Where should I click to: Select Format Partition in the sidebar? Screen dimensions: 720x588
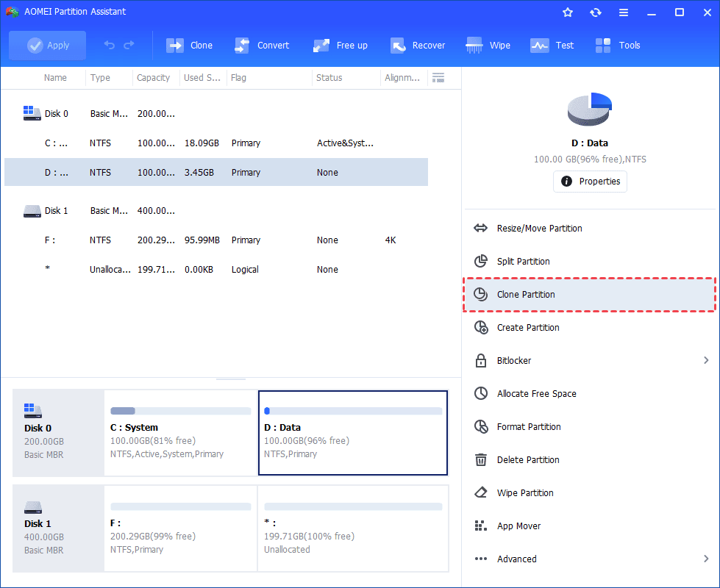coord(527,426)
